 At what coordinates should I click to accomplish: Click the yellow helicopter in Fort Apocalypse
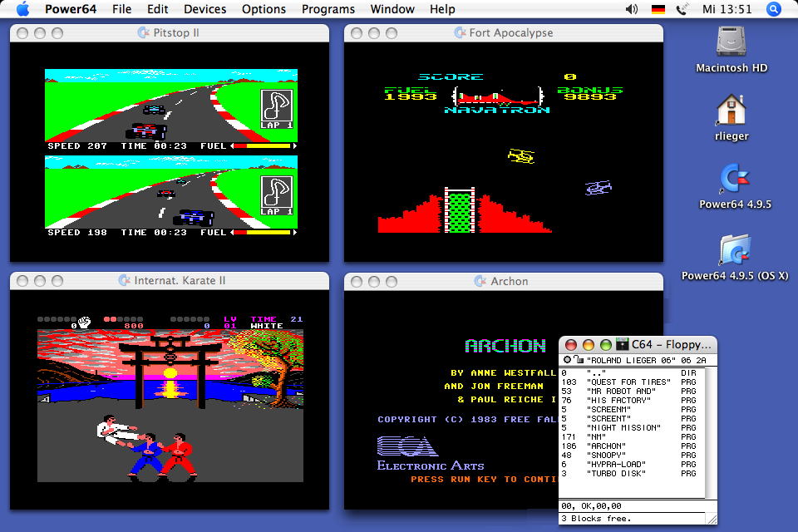(521, 155)
